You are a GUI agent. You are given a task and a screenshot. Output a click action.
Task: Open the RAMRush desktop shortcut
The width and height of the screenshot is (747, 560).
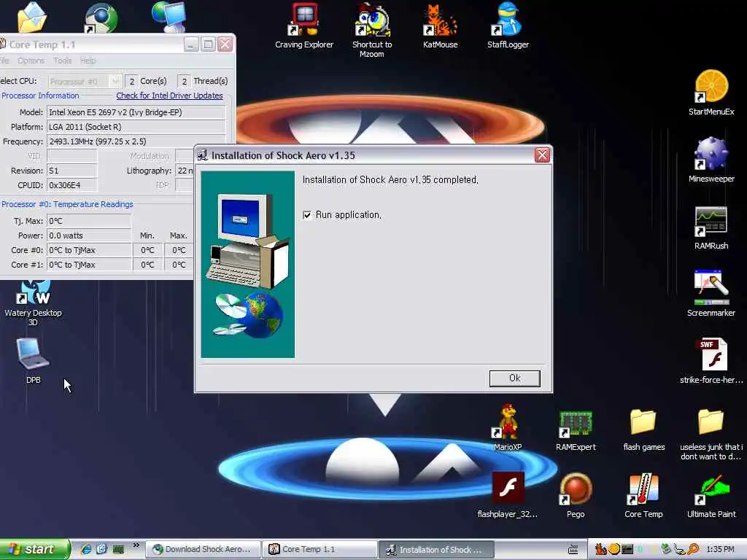tap(711, 227)
